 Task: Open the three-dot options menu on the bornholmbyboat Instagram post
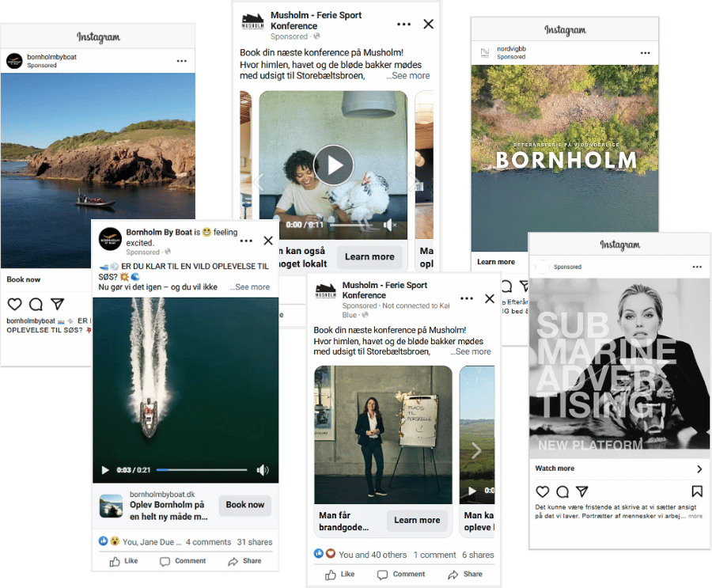[x=182, y=61]
